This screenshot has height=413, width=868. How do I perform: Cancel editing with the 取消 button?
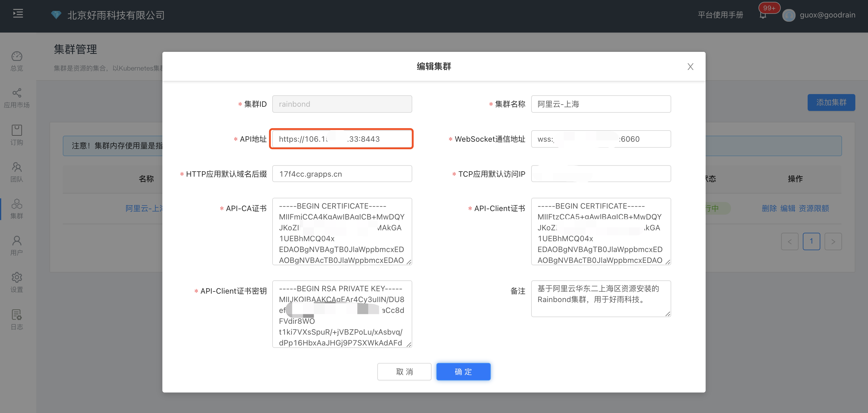click(x=404, y=372)
